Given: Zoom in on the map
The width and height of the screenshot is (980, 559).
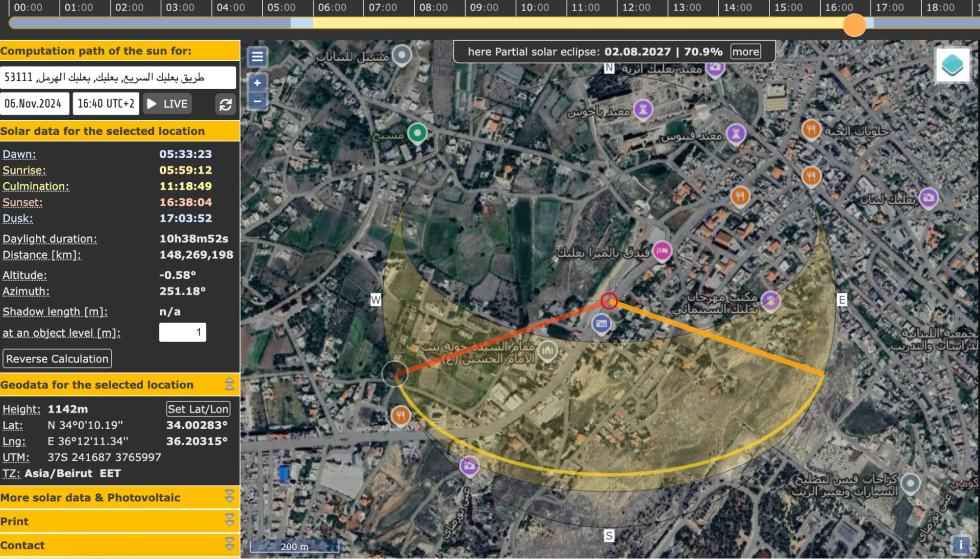Looking at the screenshot, I should point(257,83).
